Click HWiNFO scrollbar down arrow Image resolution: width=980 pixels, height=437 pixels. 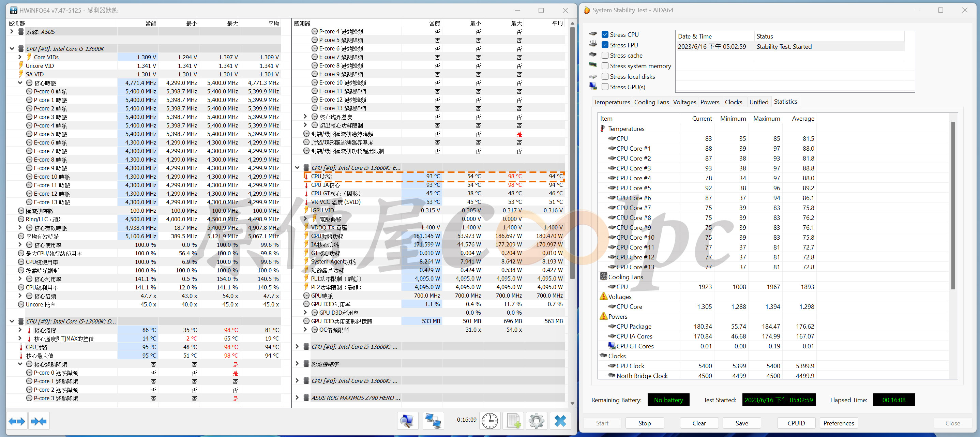point(572,404)
